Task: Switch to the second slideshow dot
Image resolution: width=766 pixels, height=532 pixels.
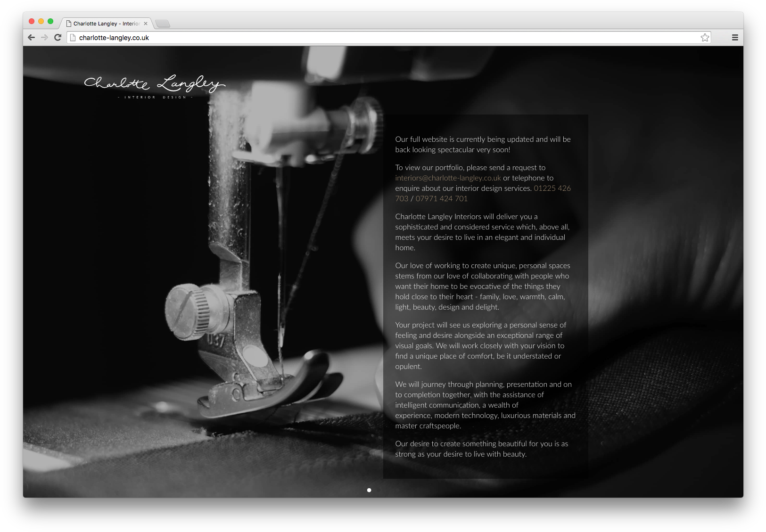Action: (x=379, y=490)
